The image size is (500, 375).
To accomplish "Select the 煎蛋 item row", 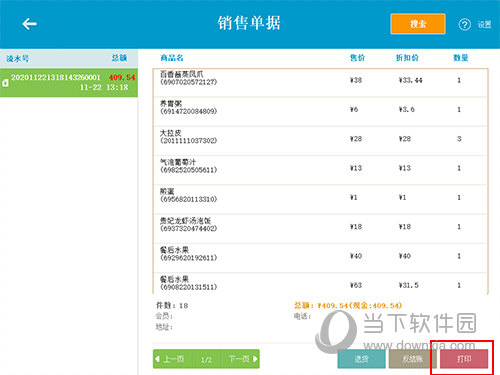I will (x=320, y=200).
